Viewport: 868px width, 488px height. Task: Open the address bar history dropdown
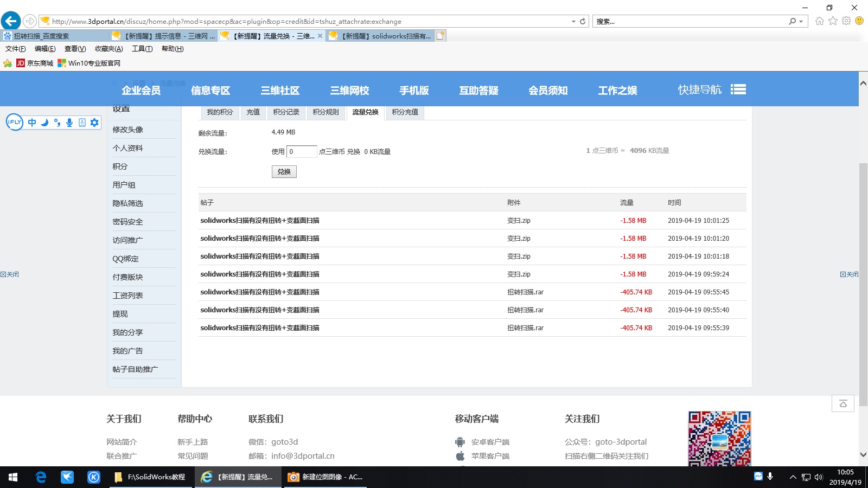pos(573,22)
